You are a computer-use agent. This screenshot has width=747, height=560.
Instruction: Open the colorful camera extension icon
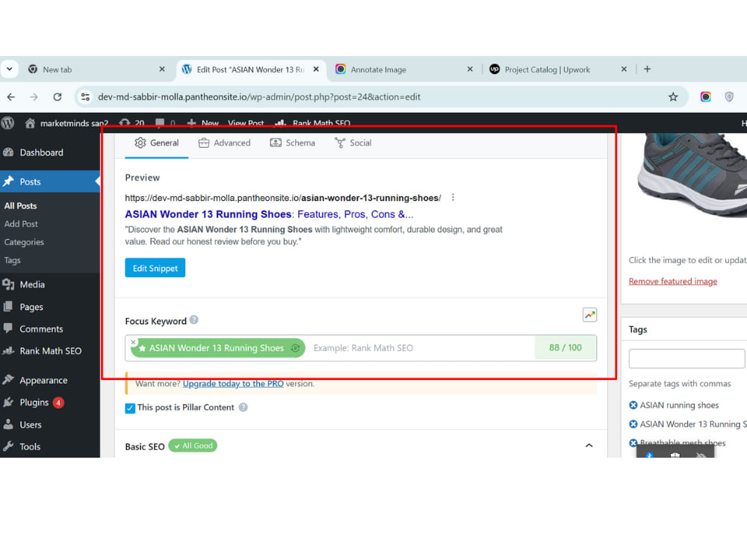pyautogui.click(x=706, y=96)
